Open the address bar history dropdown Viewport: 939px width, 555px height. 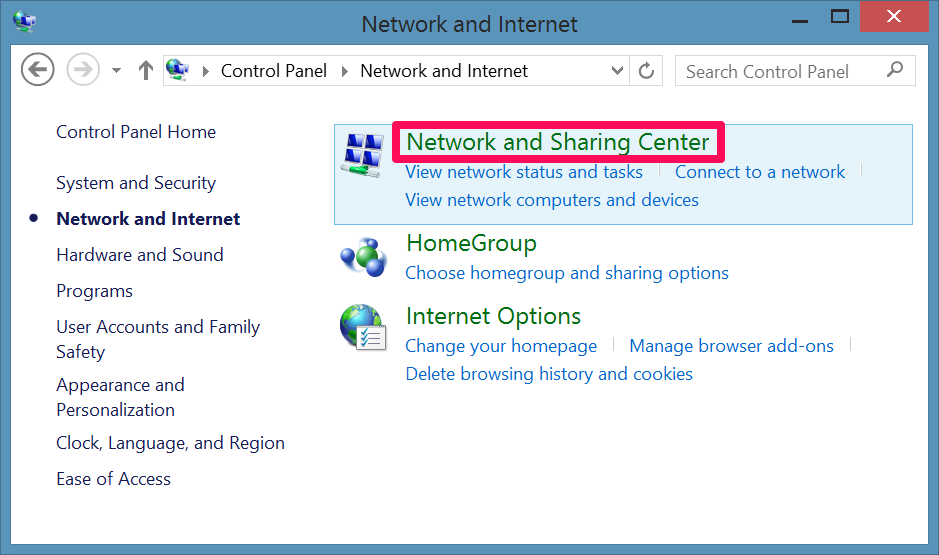(617, 71)
